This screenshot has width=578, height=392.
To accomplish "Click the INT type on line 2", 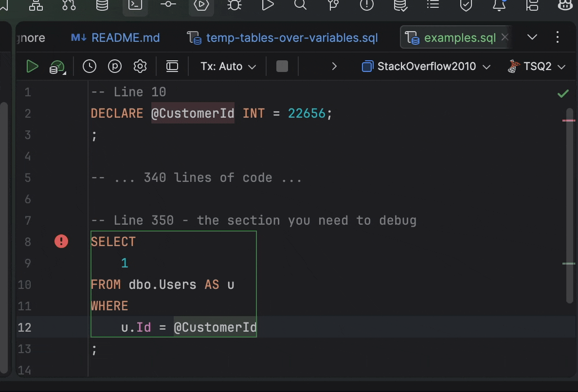I will click(x=253, y=113).
